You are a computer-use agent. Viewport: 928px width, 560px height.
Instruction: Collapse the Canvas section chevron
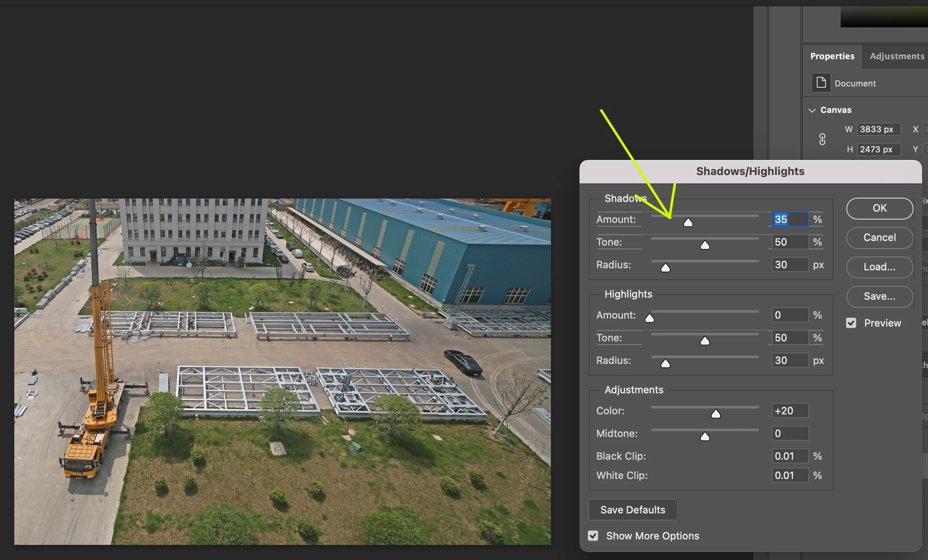pos(812,110)
